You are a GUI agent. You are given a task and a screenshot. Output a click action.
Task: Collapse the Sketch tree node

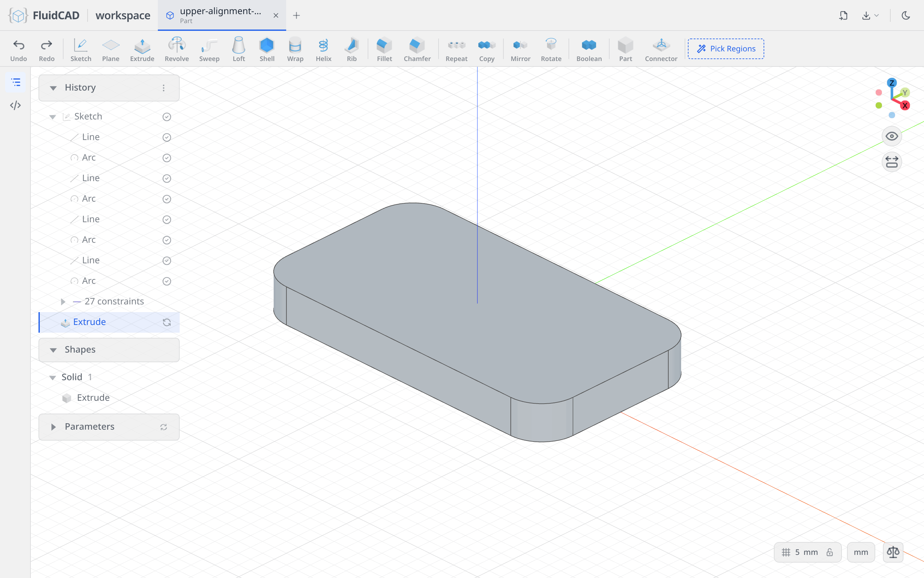53,117
